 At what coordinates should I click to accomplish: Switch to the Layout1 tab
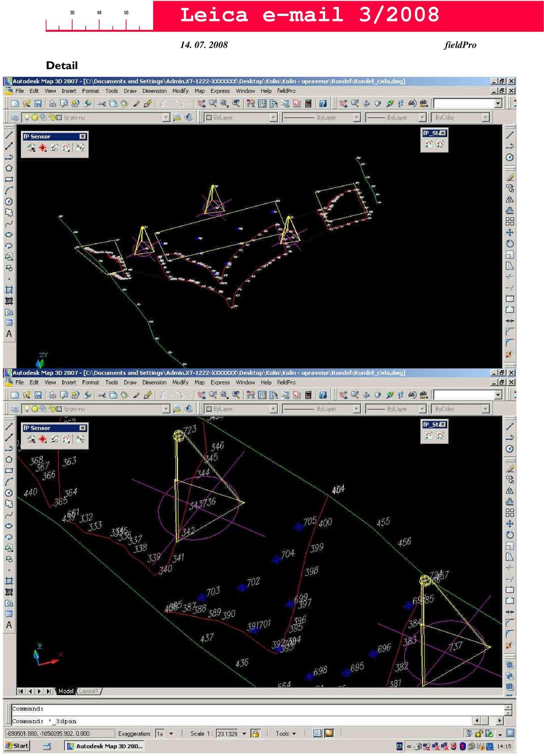point(88,691)
